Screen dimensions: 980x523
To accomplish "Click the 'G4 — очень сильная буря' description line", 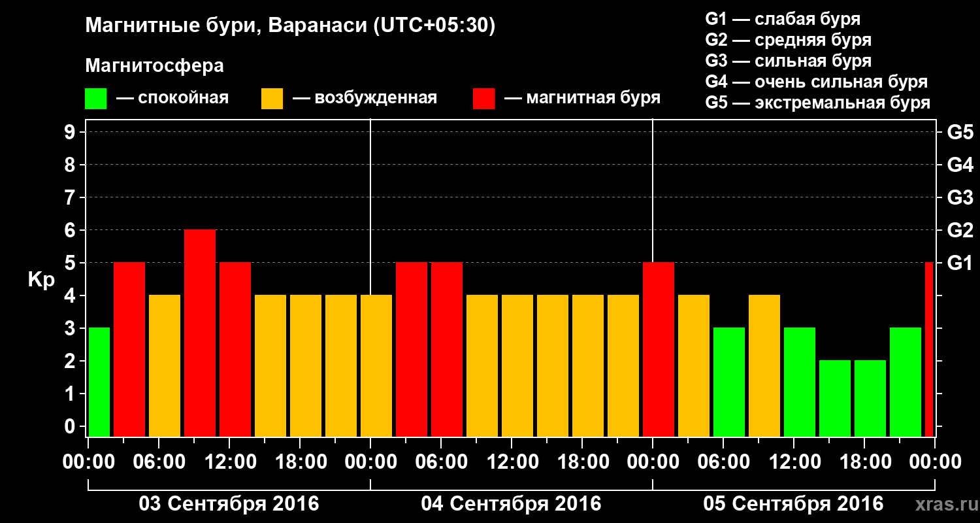I will click(x=817, y=82).
